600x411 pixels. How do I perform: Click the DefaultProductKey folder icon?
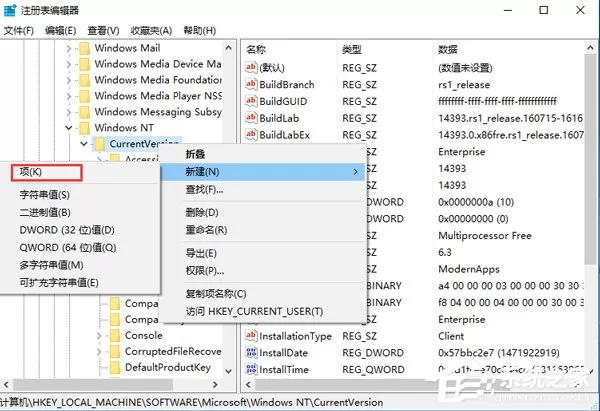point(115,368)
